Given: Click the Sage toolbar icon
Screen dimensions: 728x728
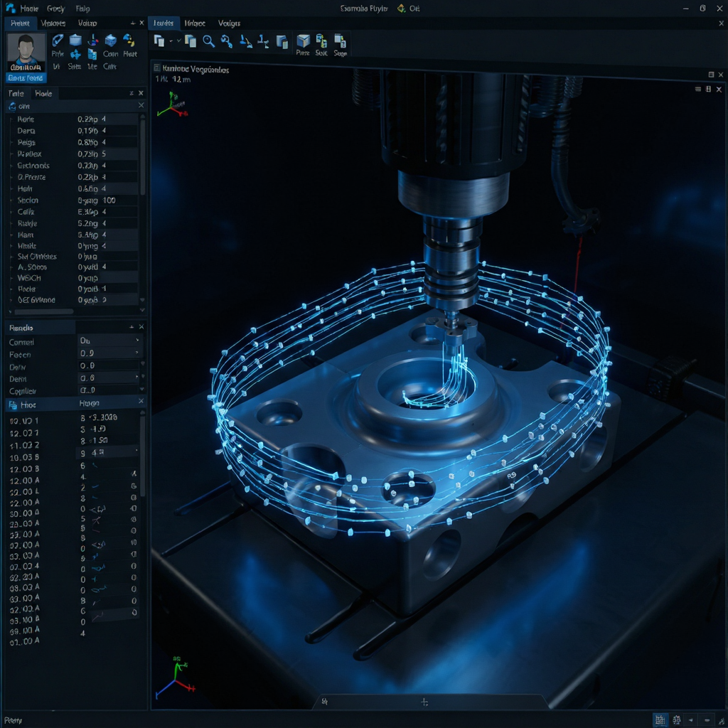Looking at the screenshot, I should (x=341, y=41).
